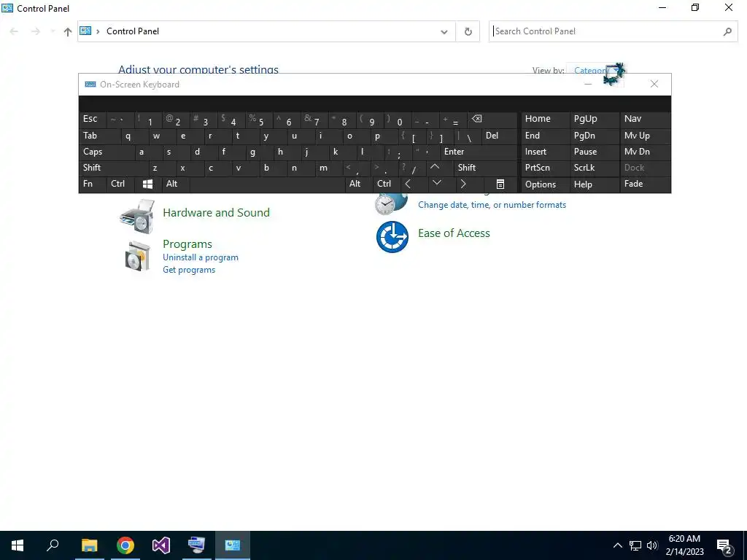This screenshot has width=747, height=560.
Task: Click the Clock and Region globe icon
Action: tap(391, 204)
